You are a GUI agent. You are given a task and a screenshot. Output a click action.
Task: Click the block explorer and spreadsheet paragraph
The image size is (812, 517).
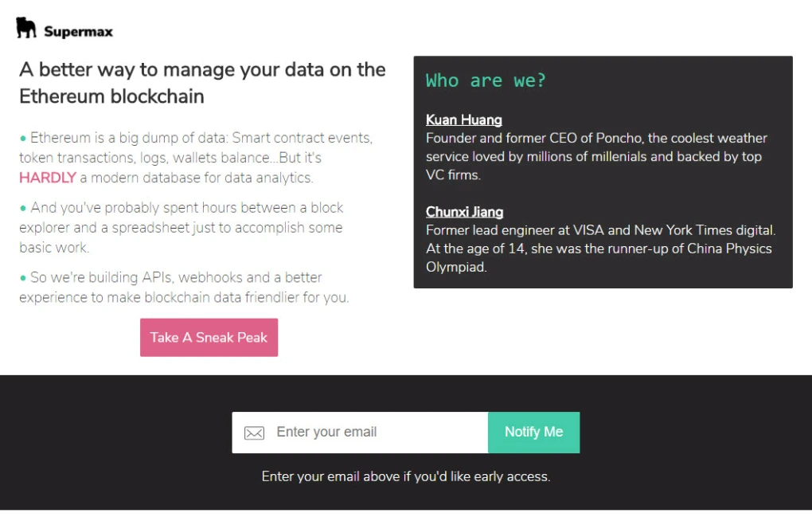pos(183,227)
